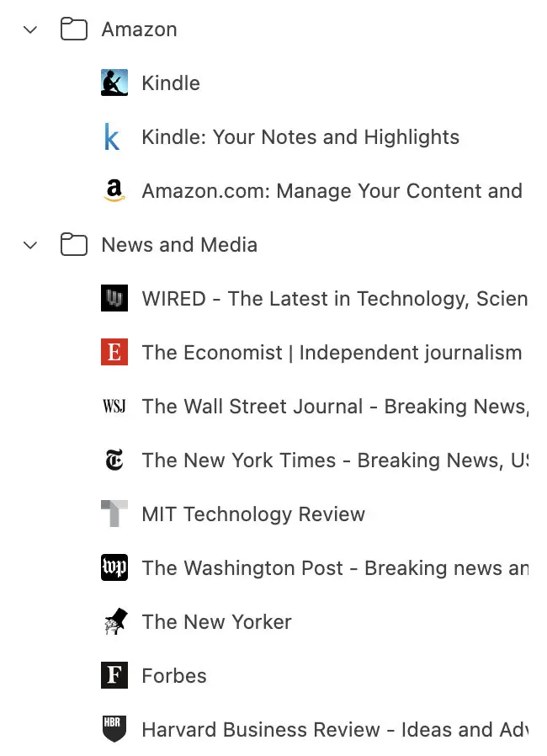The height and width of the screenshot is (756, 547).
Task: Open the Forbes bookmark
Action: tap(174, 676)
